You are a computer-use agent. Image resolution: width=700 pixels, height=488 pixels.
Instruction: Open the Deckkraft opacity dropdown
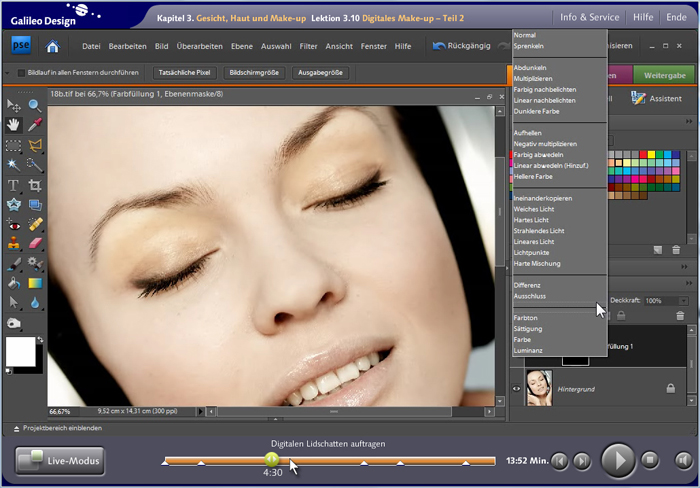[684, 300]
